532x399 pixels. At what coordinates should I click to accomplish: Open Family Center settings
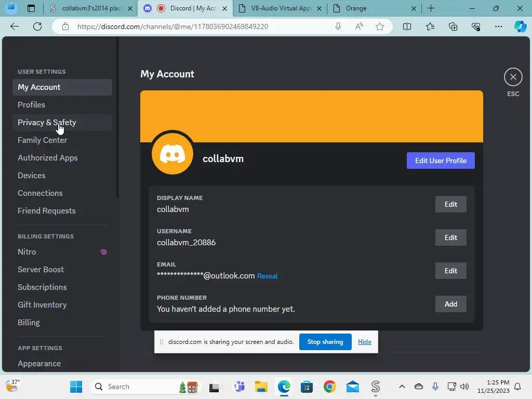[x=62, y=140]
